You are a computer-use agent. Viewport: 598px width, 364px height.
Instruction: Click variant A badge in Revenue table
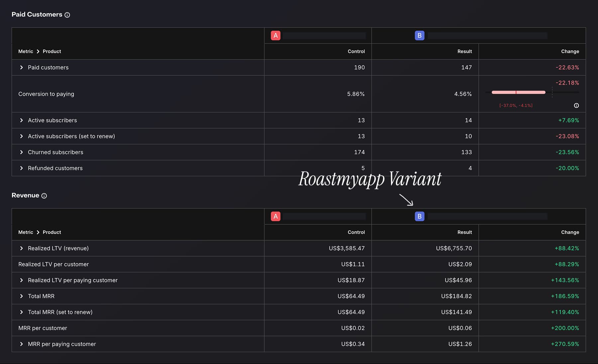pos(276,217)
